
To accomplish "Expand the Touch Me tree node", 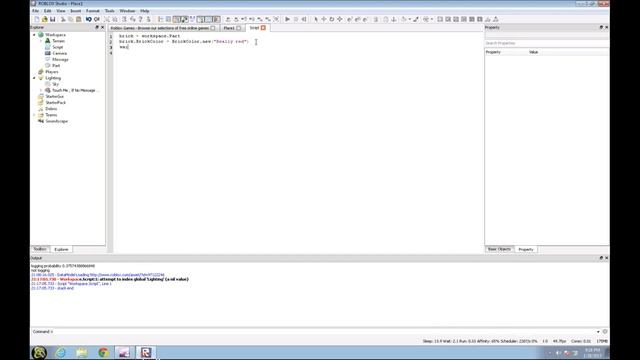I will coord(41,90).
